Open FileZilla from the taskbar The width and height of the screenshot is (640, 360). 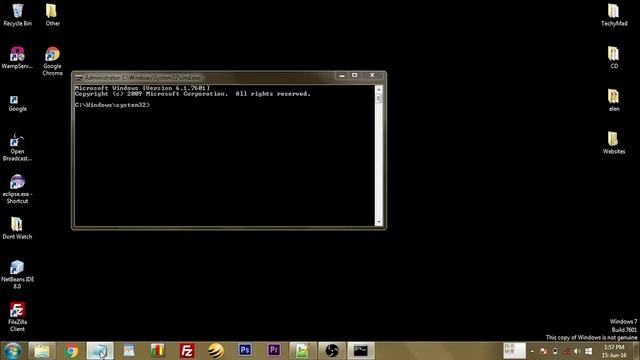[x=187, y=351]
